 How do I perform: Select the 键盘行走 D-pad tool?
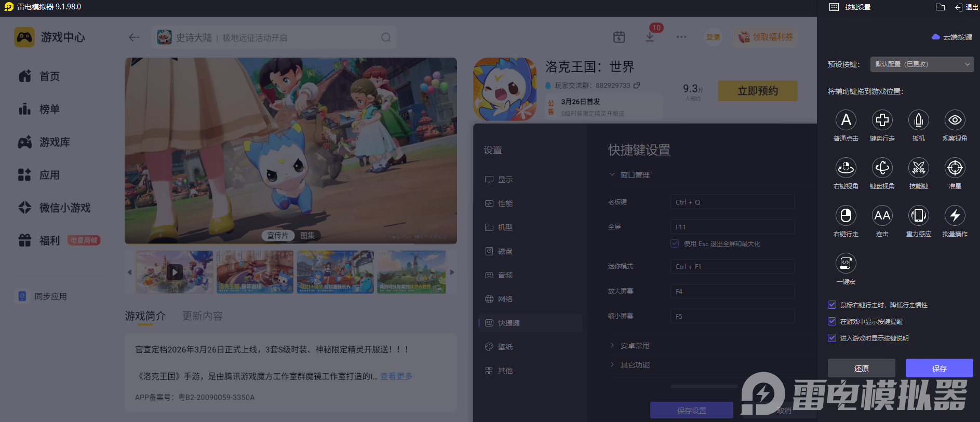(882, 120)
